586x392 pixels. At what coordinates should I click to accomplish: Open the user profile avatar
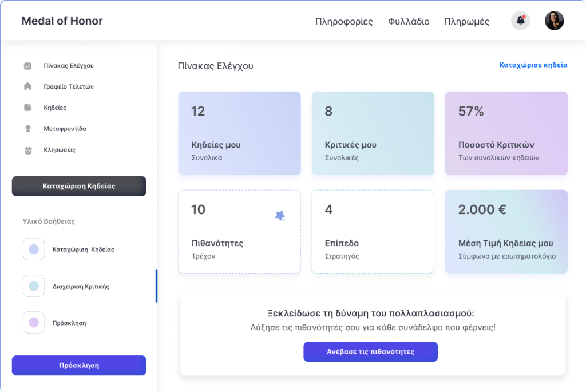(x=554, y=21)
